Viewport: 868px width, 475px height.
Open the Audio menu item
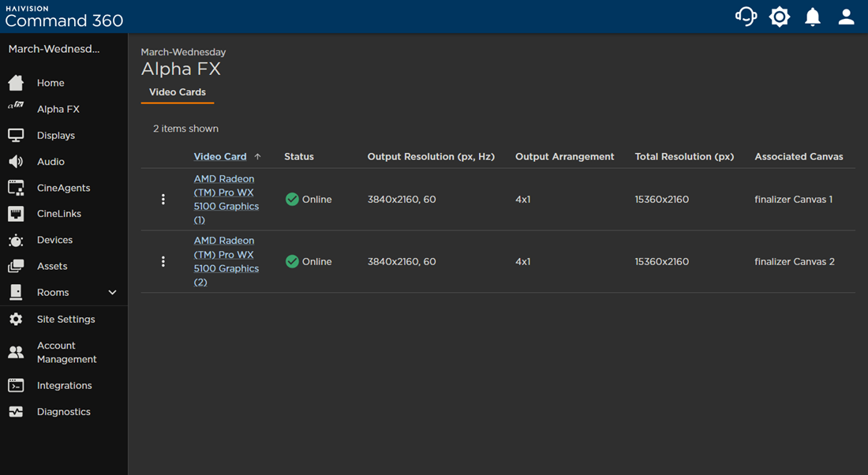[x=51, y=162]
